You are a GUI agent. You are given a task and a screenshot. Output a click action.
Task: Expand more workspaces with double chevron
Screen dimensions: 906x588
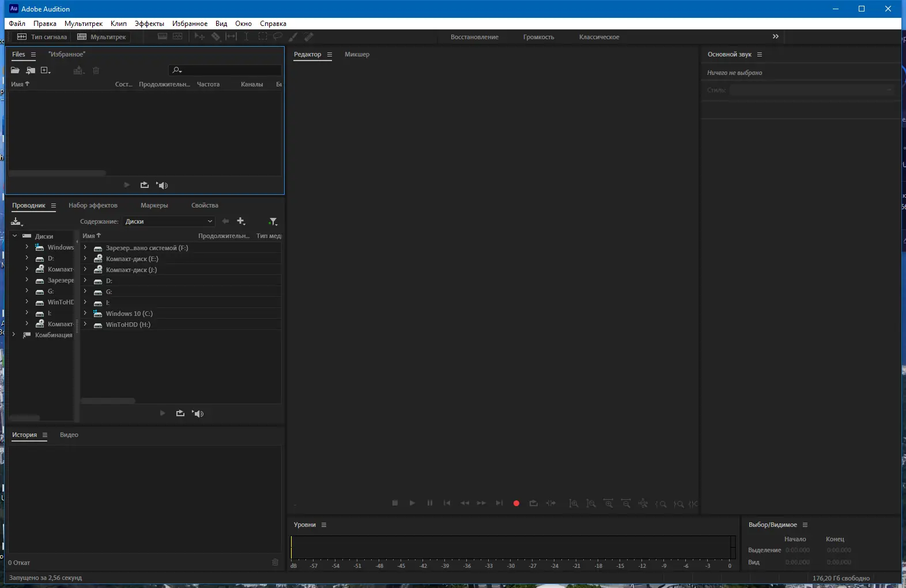click(x=776, y=36)
